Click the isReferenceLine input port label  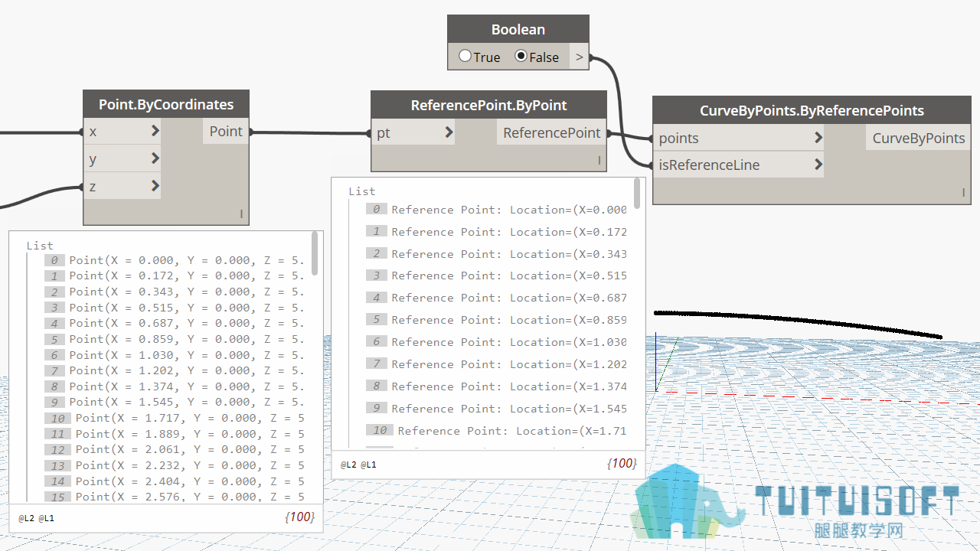709,165
